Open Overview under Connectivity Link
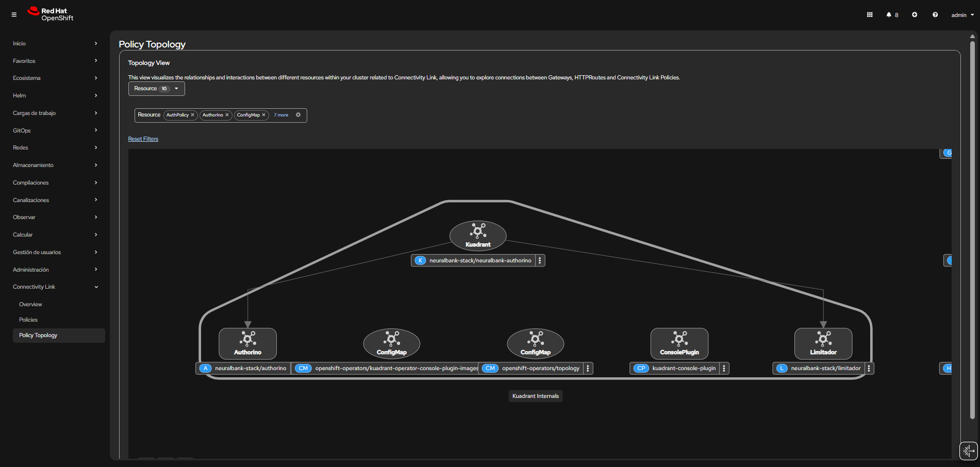 (x=30, y=305)
